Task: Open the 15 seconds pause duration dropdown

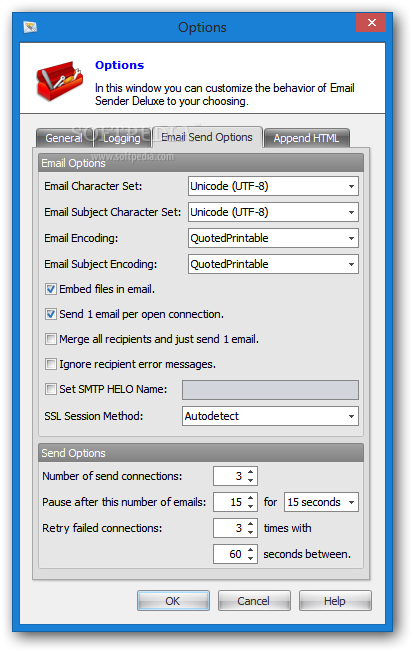Action: click(x=321, y=502)
